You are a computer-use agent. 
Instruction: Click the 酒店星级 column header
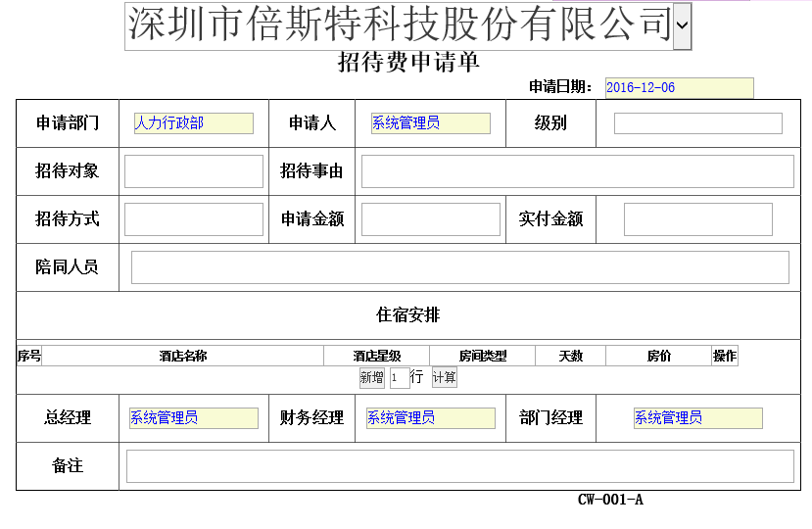(376, 356)
